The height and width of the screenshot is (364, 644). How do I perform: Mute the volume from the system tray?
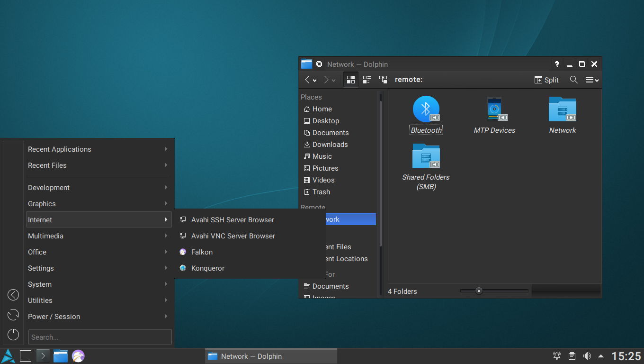coord(587,355)
